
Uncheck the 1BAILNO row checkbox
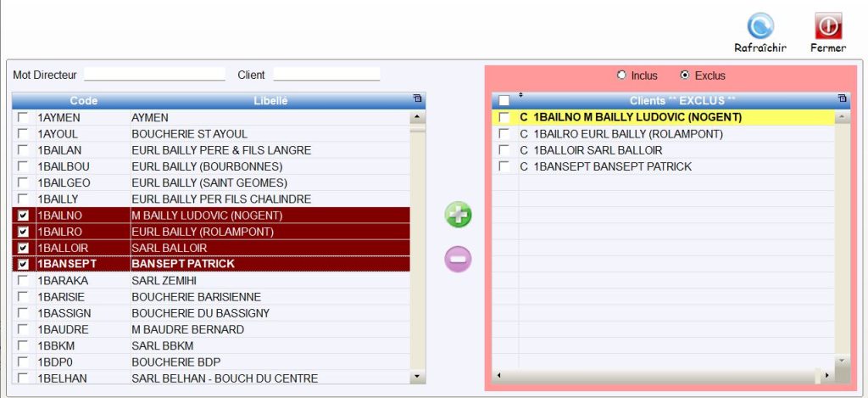23,216
